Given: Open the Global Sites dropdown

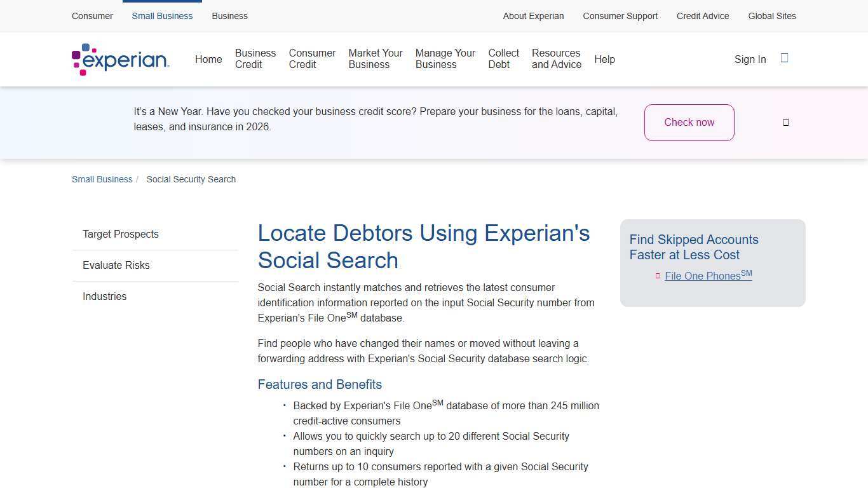Looking at the screenshot, I should point(771,16).
